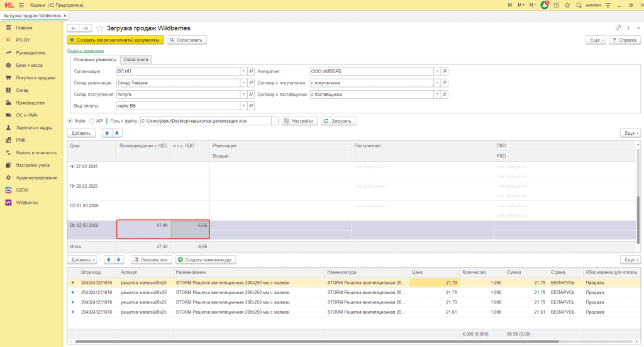Open Wildberries section in sidebar
The height and width of the screenshot is (347, 644).
pos(26,203)
